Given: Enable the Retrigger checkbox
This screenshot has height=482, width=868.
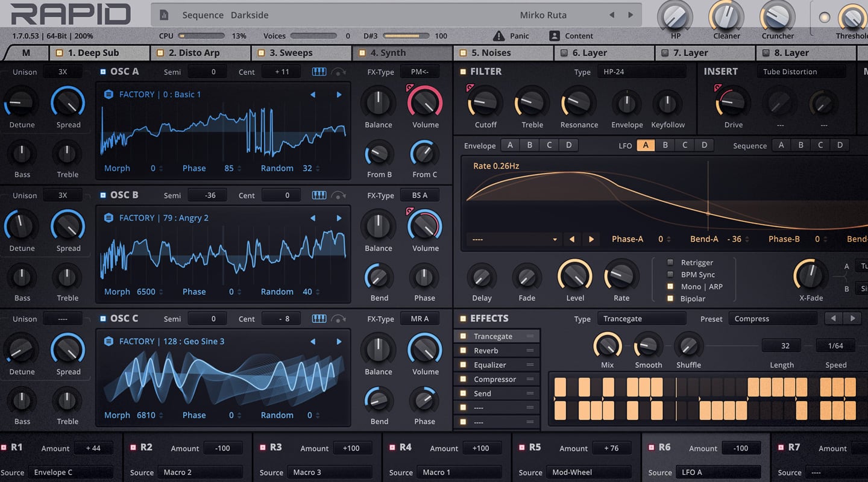Looking at the screenshot, I should tap(670, 263).
